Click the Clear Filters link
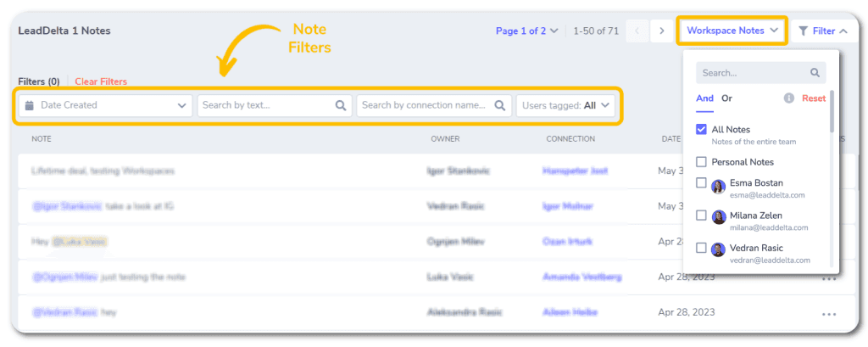Viewport: 868px width, 347px height. pyautogui.click(x=101, y=81)
